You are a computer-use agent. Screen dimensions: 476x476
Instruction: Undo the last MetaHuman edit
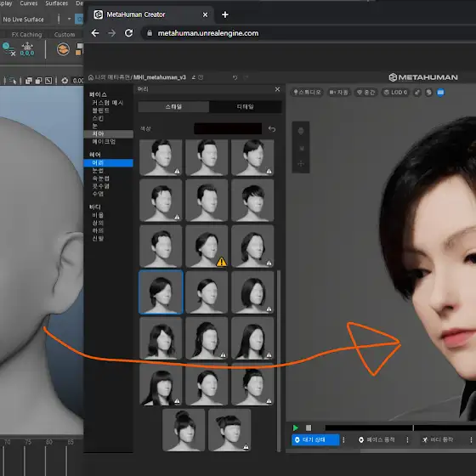click(235, 77)
